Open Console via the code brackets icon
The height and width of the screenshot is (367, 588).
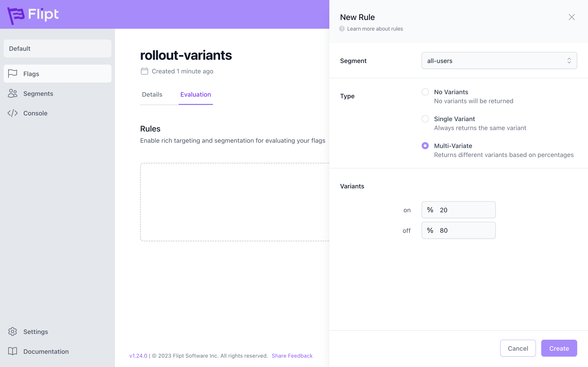click(13, 113)
